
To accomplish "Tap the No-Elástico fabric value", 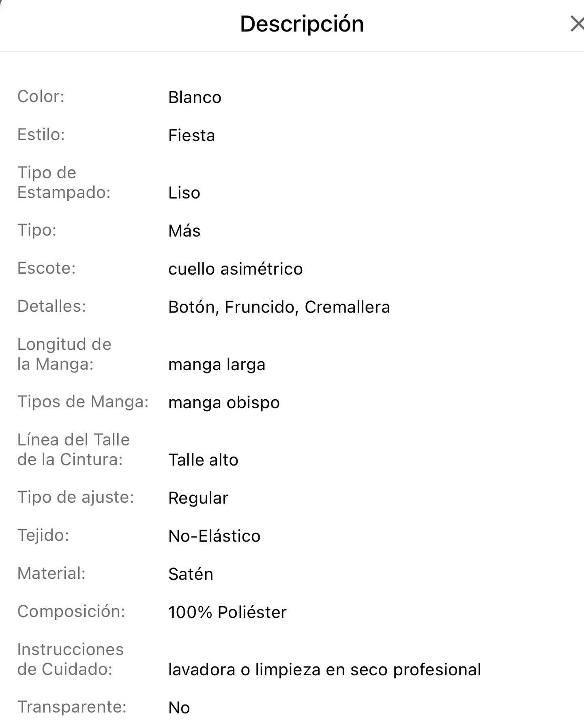I will (x=214, y=536).
